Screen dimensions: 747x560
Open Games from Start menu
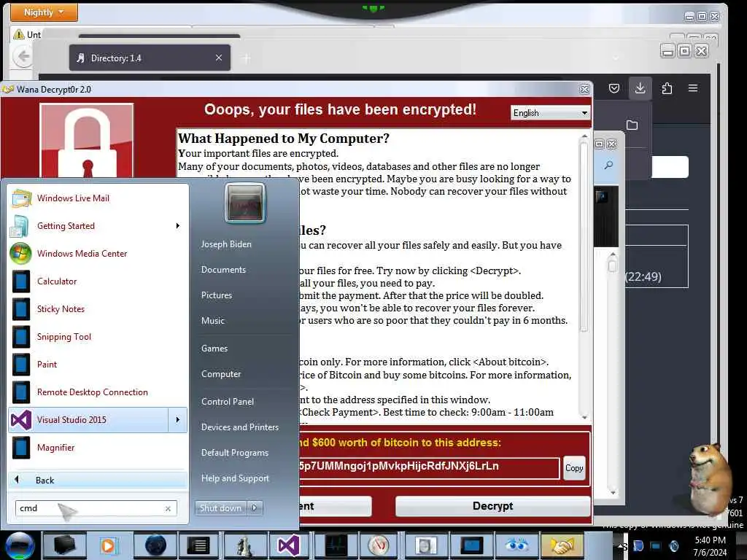(x=214, y=348)
